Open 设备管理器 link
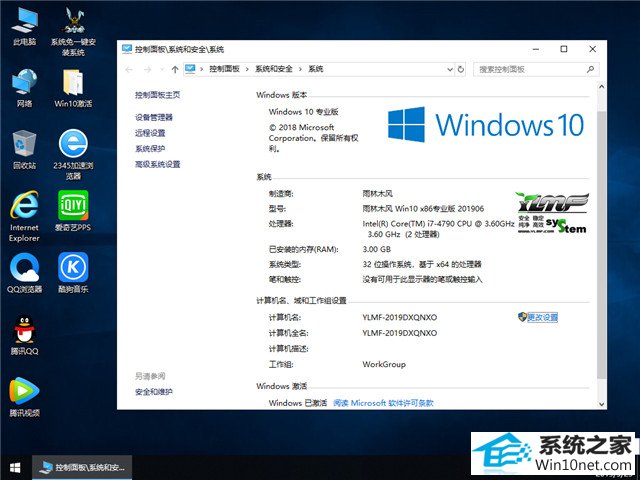This screenshot has height=480, width=640. pyautogui.click(x=154, y=118)
